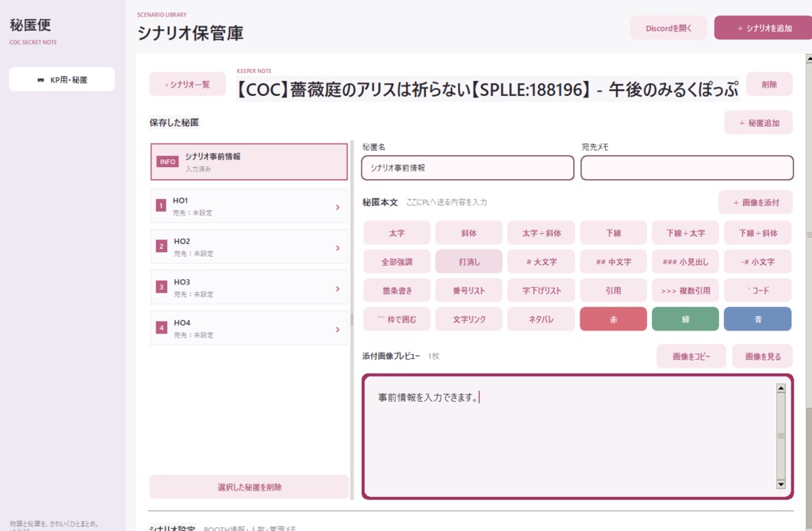Image resolution: width=812 pixels, height=531 pixels.
Task: Insert # 大文字 heading
Action: click(x=541, y=262)
